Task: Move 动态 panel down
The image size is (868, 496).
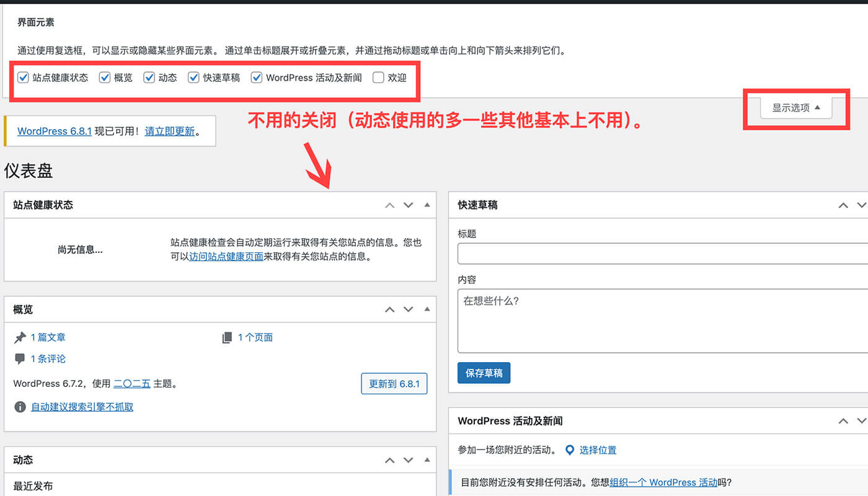Action: tap(408, 461)
